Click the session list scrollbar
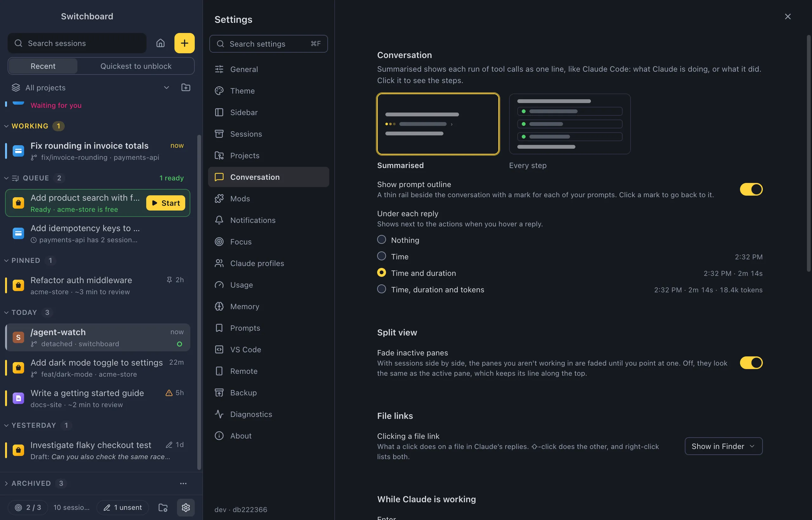This screenshot has width=812, height=520. [x=199, y=302]
